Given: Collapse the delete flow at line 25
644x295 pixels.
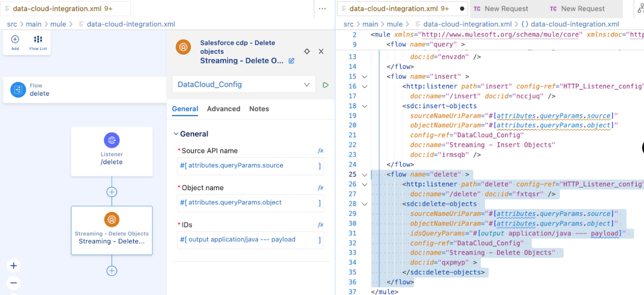Looking at the screenshot, I should 365,174.
